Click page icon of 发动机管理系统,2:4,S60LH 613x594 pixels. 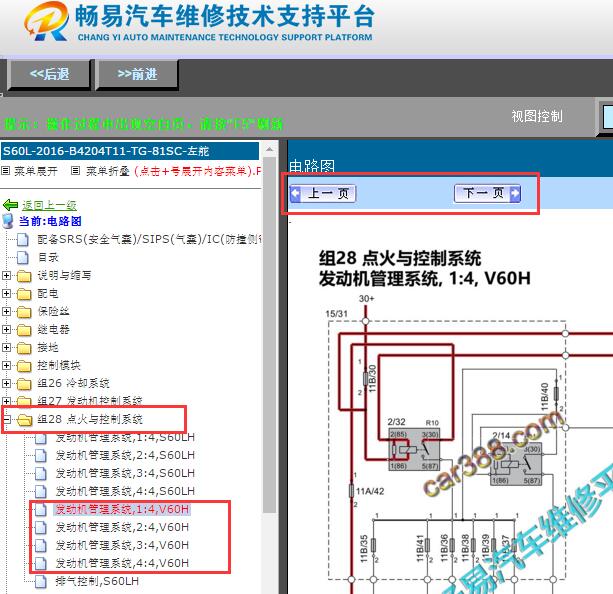pyautogui.click(x=40, y=455)
